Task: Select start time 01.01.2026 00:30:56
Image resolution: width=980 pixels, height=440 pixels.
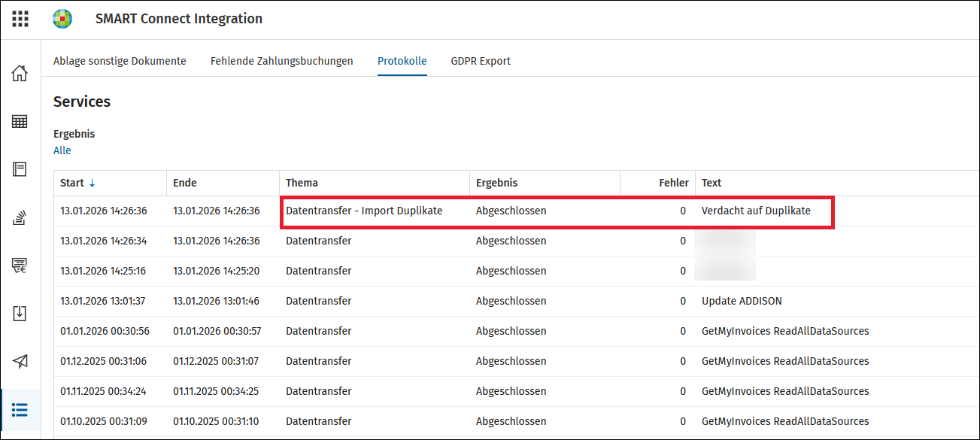Action: click(105, 332)
